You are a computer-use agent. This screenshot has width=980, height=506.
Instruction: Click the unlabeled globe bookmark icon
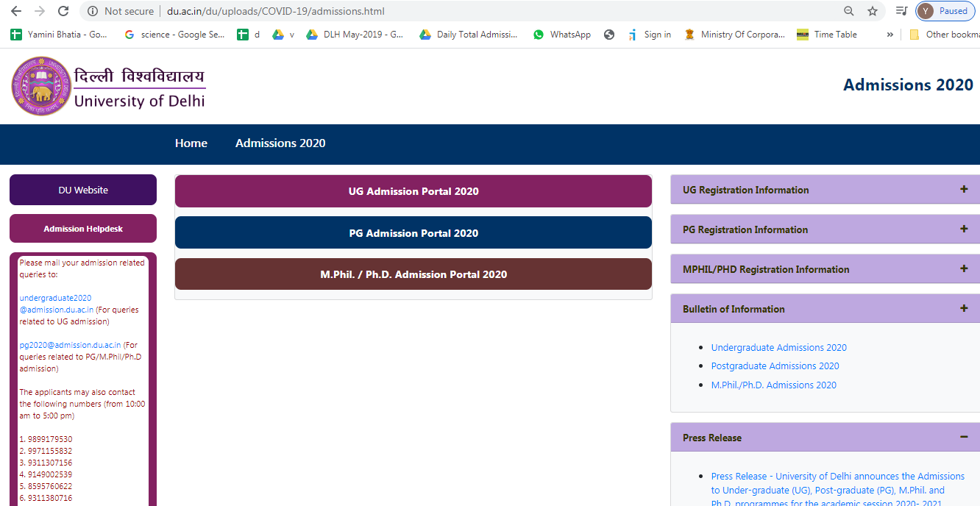click(609, 35)
